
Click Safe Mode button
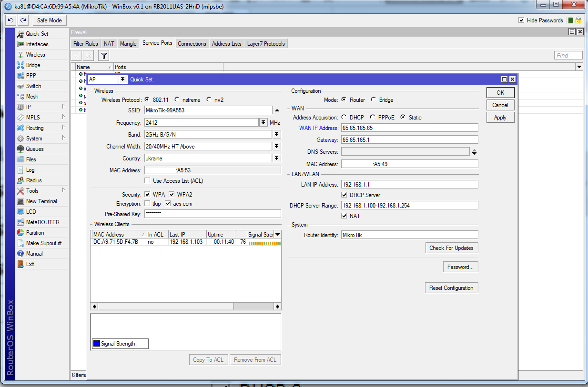click(50, 20)
